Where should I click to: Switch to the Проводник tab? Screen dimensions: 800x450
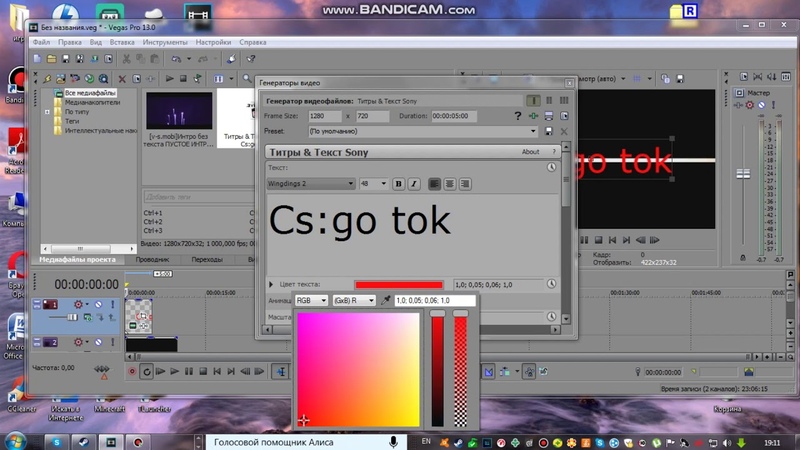coord(152,259)
